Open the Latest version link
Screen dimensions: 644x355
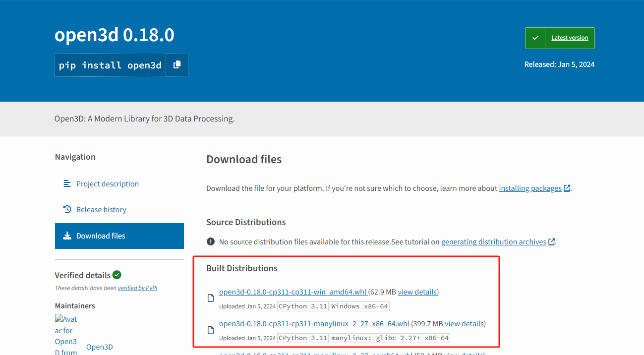570,38
